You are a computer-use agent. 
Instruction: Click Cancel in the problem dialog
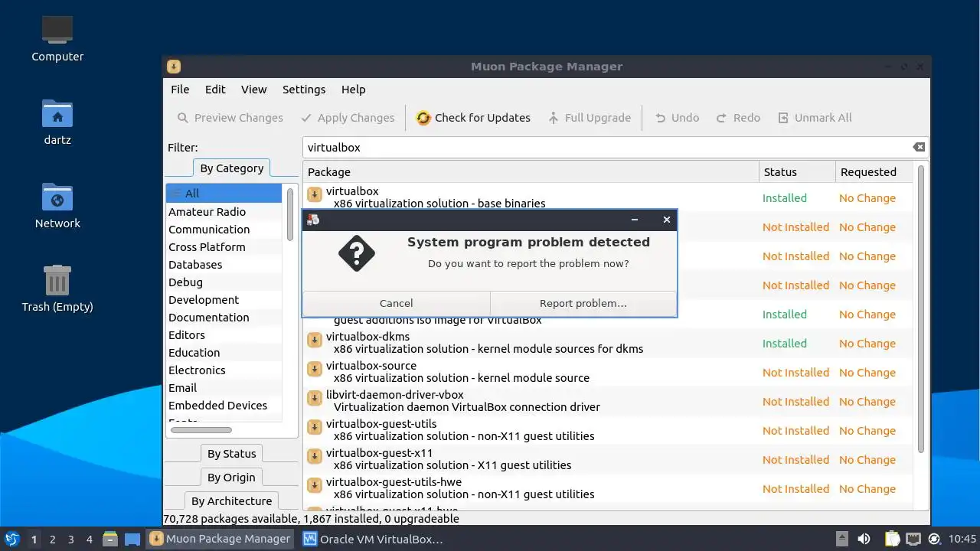pyautogui.click(x=396, y=303)
